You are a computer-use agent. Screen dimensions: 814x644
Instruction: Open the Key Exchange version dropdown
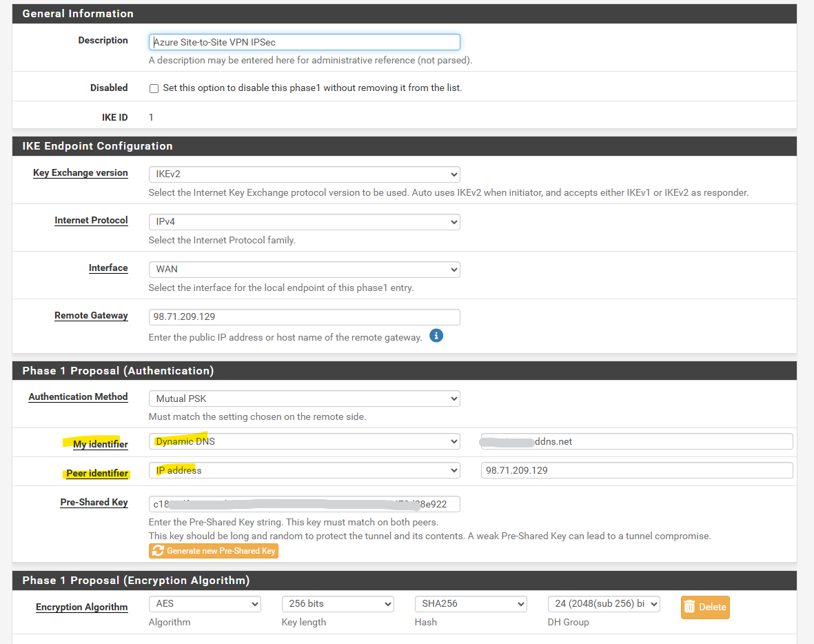pyautogui.click(x=304, y=174)
